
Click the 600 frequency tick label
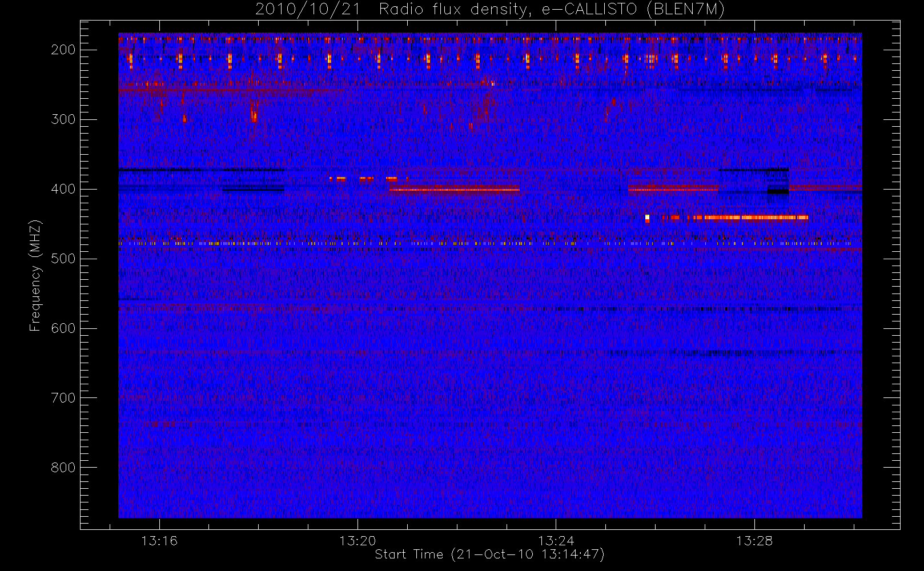[63, 328]
